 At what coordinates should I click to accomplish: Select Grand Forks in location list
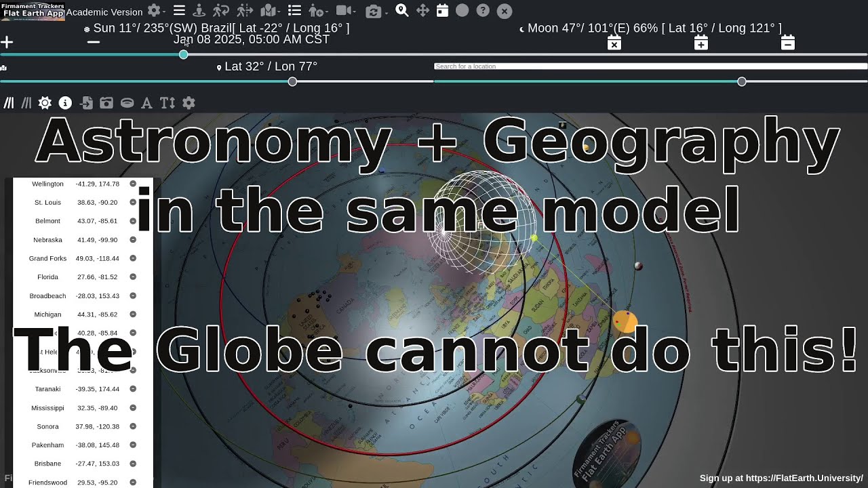(47, 258)
